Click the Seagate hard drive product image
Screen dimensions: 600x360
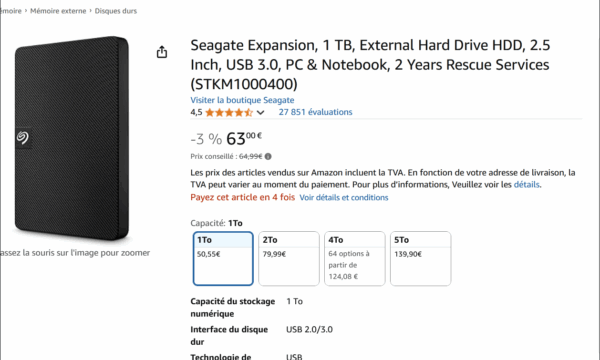tap(72, 138)
